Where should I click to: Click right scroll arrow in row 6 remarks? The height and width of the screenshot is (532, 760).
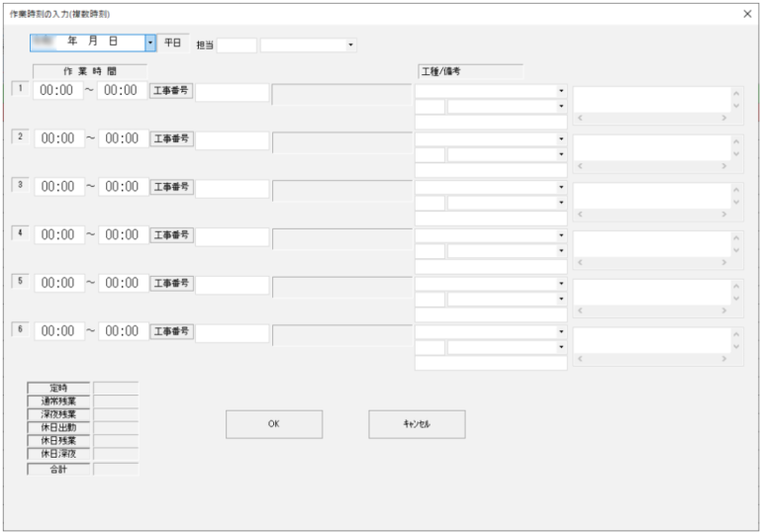click(724, 358)
